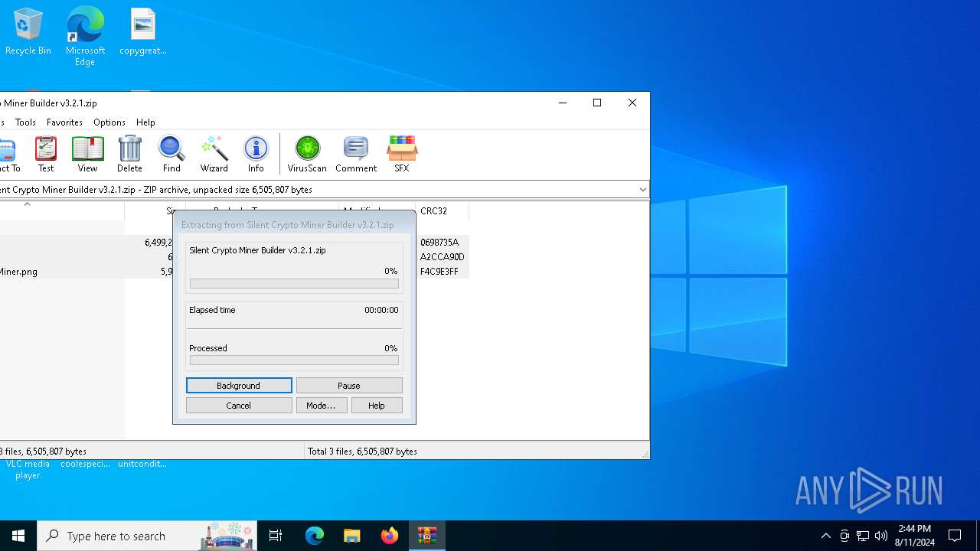Image resolution: width=980 pixels, height=551 pixels.
Task: Open the Find magnifier icon
Action: click(171, 154)
